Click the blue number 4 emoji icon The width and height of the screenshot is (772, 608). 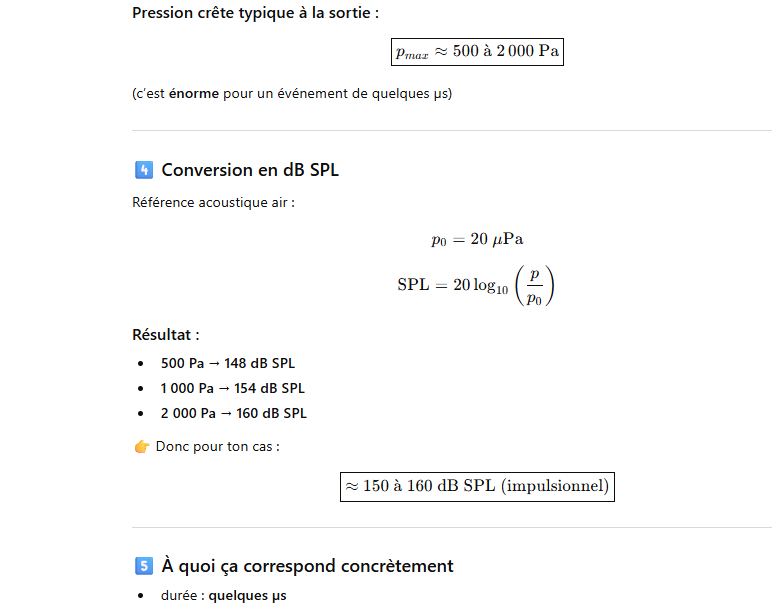(142, 170)
